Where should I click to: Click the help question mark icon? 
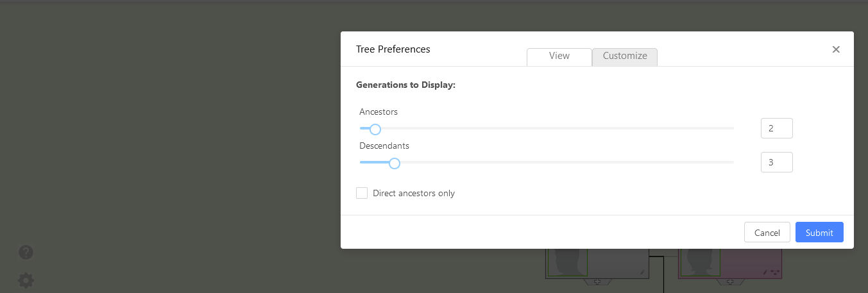coord(26,252)
